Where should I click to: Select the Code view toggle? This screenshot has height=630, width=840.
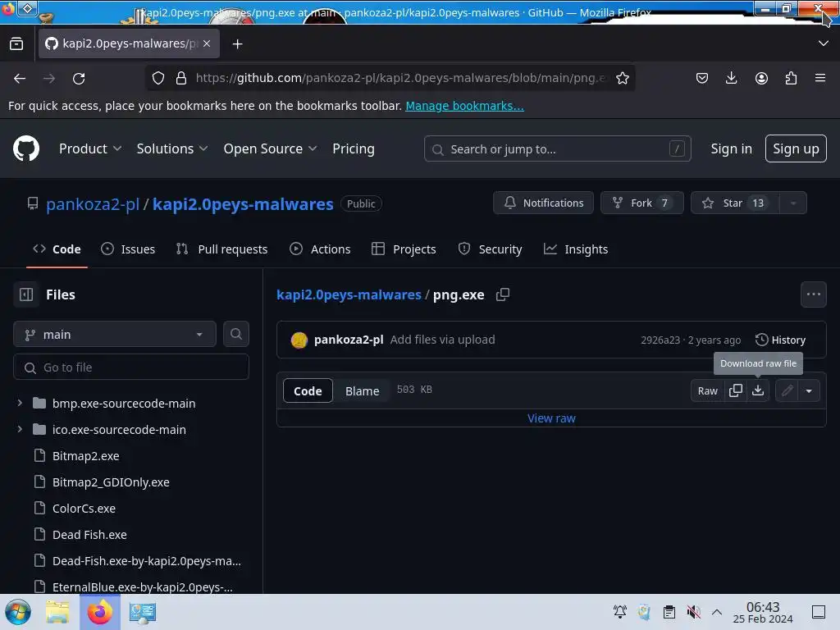[308, 390]
